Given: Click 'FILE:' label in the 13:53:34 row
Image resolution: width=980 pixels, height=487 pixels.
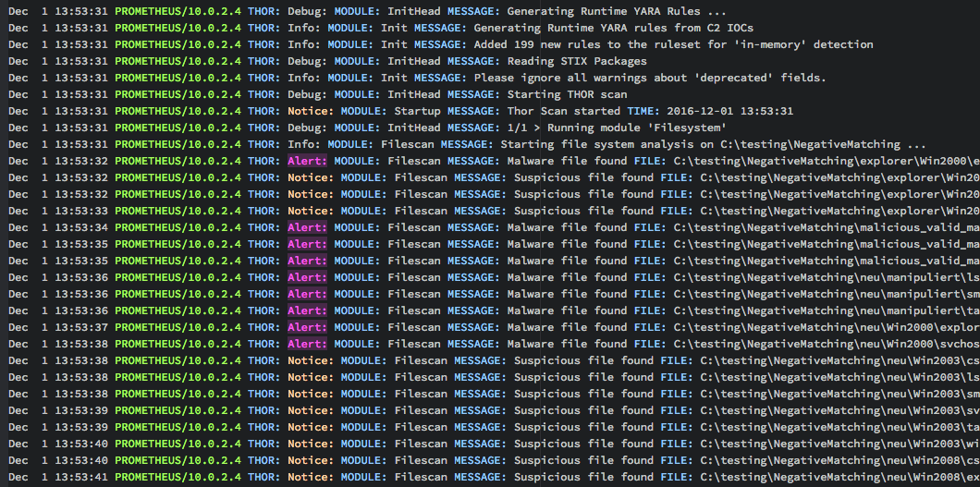Looking at the screenshot, I should pos(650,228).
